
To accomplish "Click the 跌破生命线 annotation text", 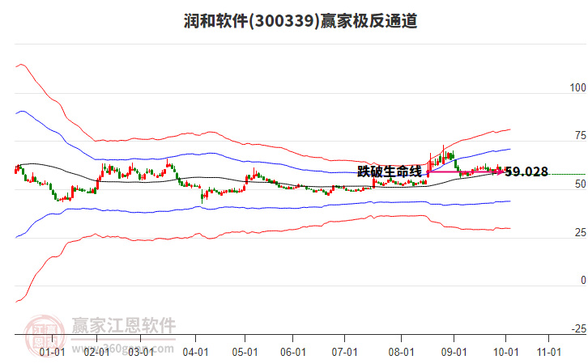I will coord(390,171).
